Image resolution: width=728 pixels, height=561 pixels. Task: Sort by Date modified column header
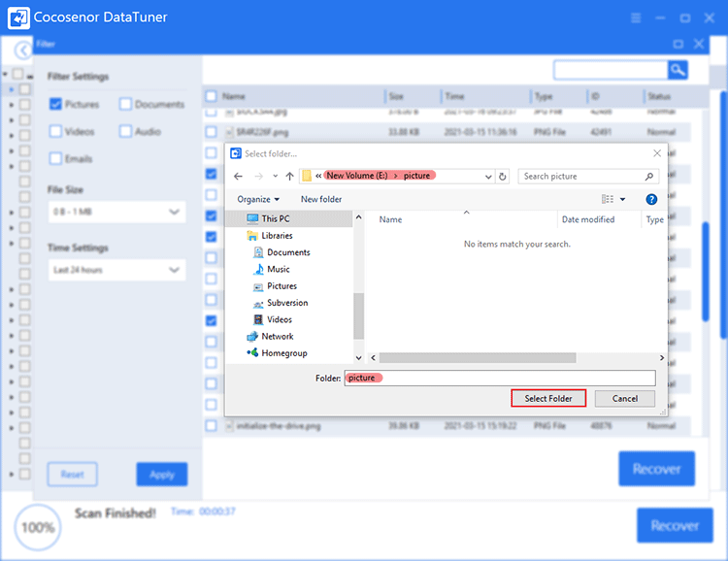point(588,219)
